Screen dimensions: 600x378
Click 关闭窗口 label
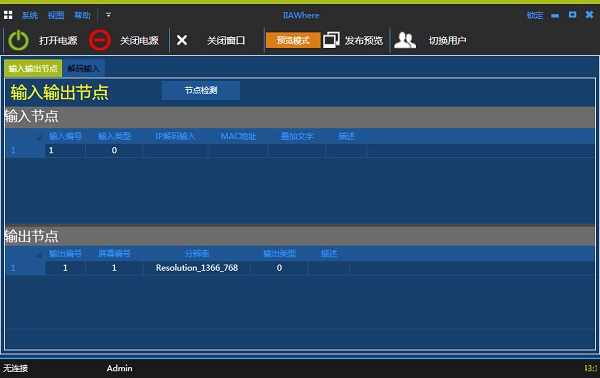(226, 41)
